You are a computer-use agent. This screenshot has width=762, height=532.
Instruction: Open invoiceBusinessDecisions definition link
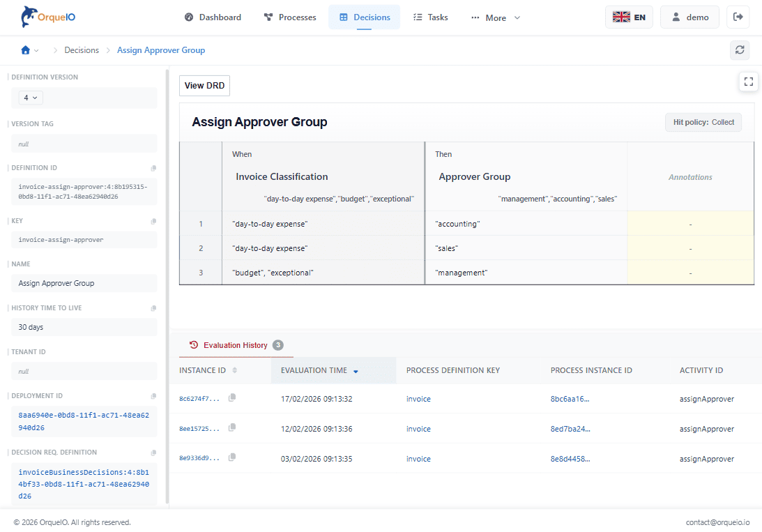84,484
